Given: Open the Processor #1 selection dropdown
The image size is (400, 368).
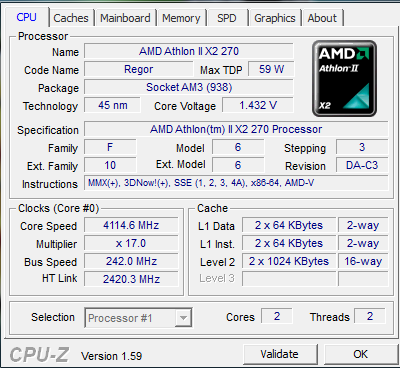Looking at the screenshot, I should [138, 318].
